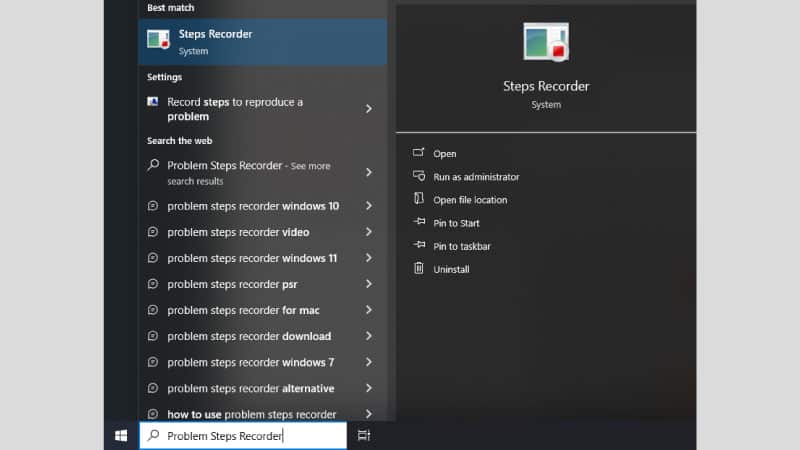The image size is (800, 450).
Task: Choose Pin to Start
Action: pos(456,223)
